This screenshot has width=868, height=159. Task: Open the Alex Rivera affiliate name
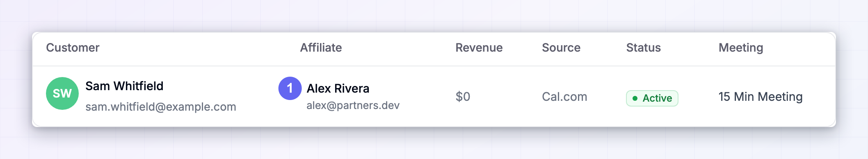(338, 89)
